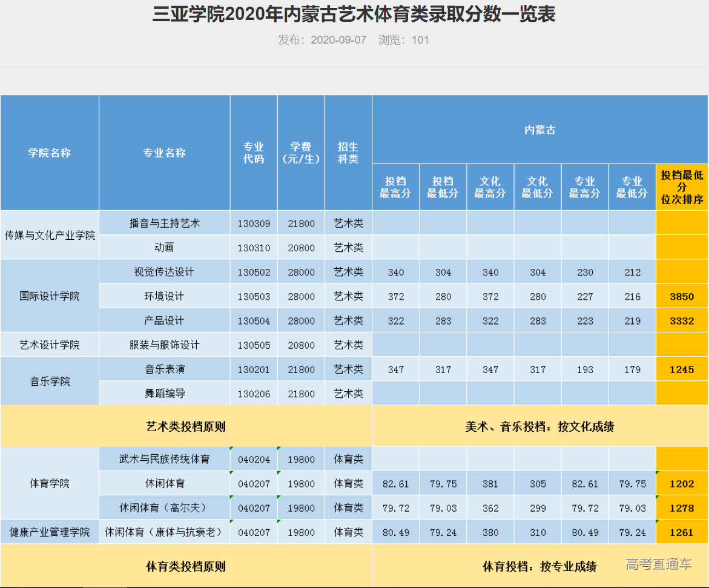The width and height of the screenshot is (709, 588).
Task: Click the view count 浏览：101
Action: click(403, 41)
